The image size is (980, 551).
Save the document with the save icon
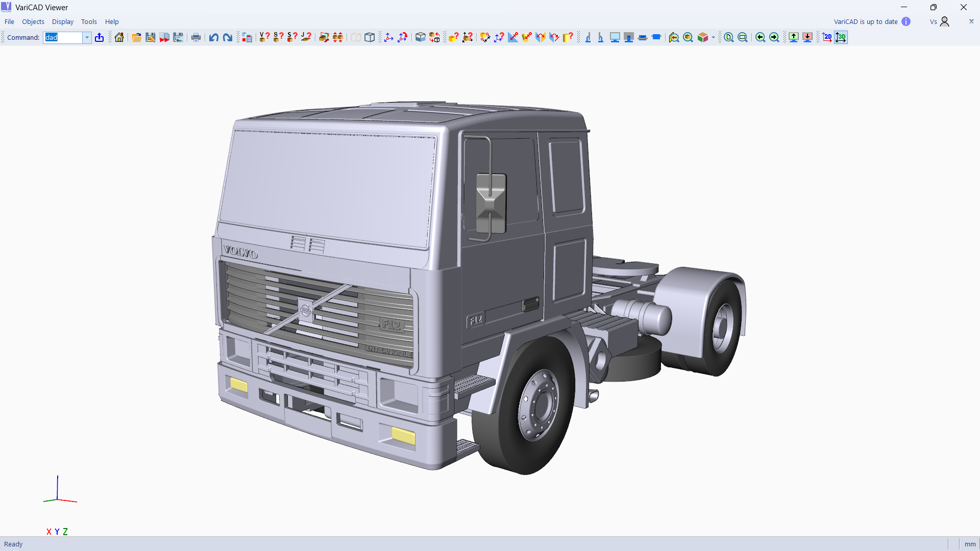(x=150, y=37)
